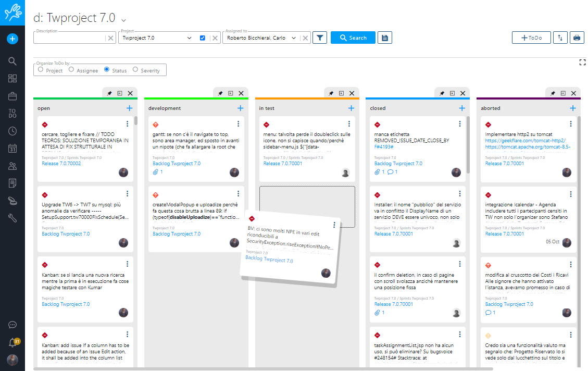This screenshot has width=588, height=371.
Task: Toggle checkbox in the Project filter field
Action: coord(203,38)
